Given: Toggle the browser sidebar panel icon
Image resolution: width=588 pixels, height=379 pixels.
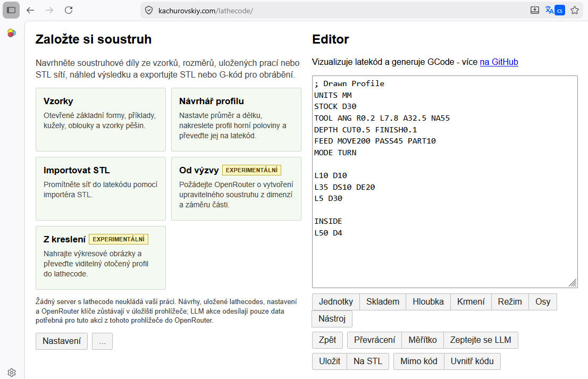Looking at the screenshot, I should point(11,10).
